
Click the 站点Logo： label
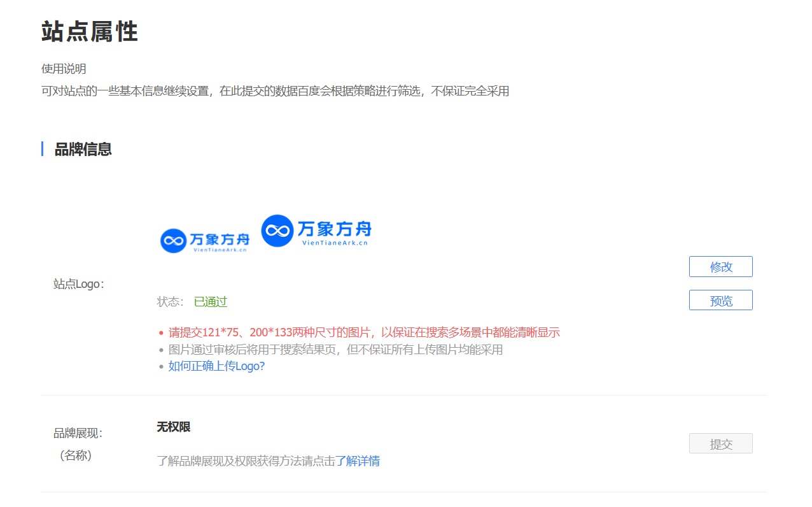pos(79,284)
